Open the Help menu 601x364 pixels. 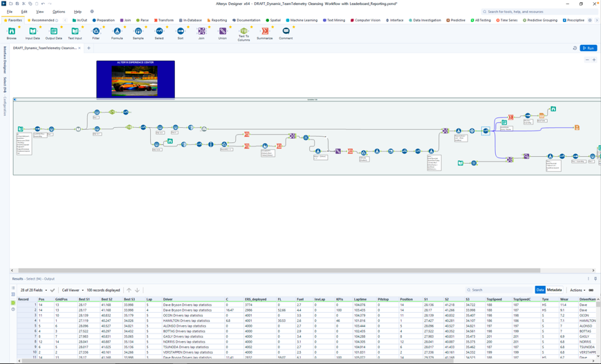(x=77, y=12)
